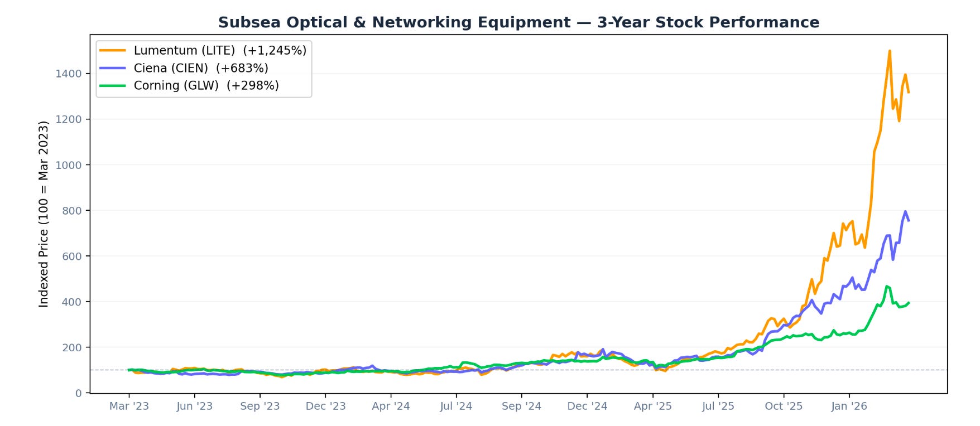Click the chart title text
Screen dimensions: 980x426
[518, 22]
